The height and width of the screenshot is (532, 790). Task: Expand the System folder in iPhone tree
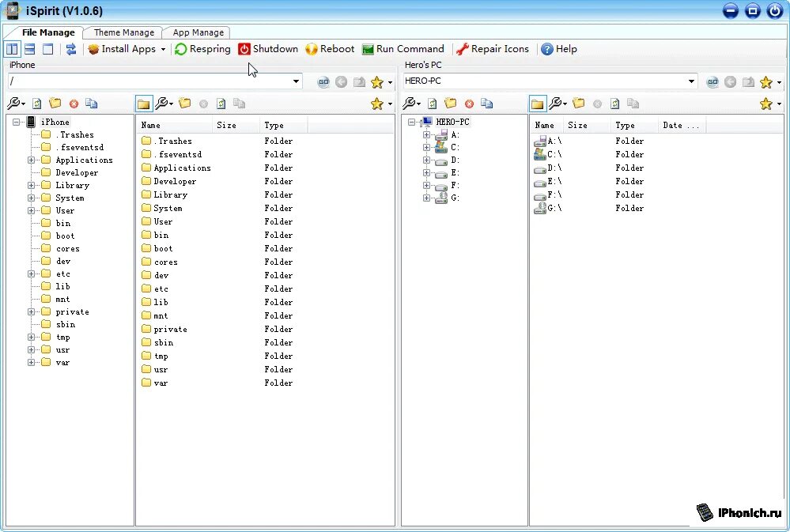click(x=32, y=198)
